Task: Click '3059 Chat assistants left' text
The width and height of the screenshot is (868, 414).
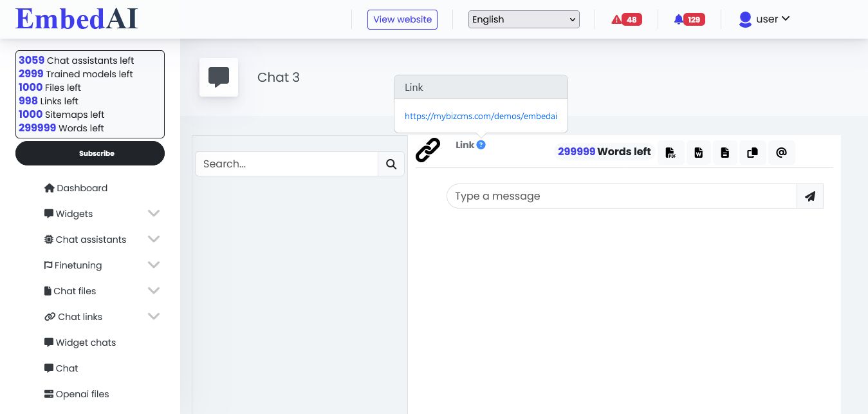Action: coord(77,61)
